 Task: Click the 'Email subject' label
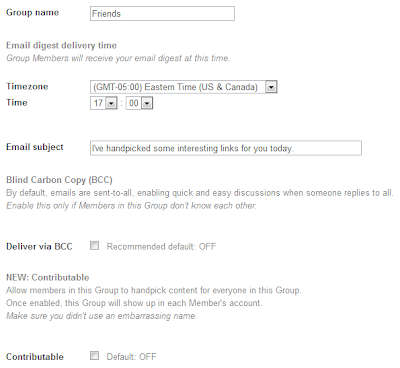coord(35,147)
